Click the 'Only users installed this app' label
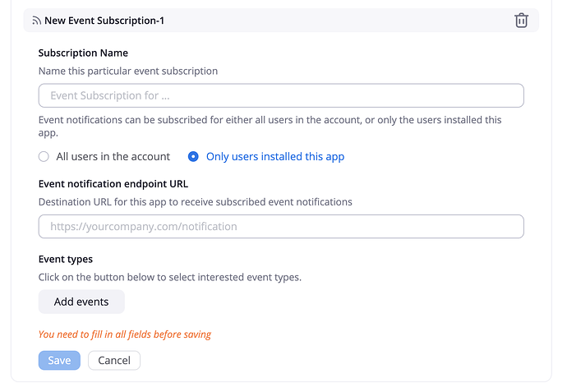The height and width of the screenshot is (392, 567). [274, 156]
